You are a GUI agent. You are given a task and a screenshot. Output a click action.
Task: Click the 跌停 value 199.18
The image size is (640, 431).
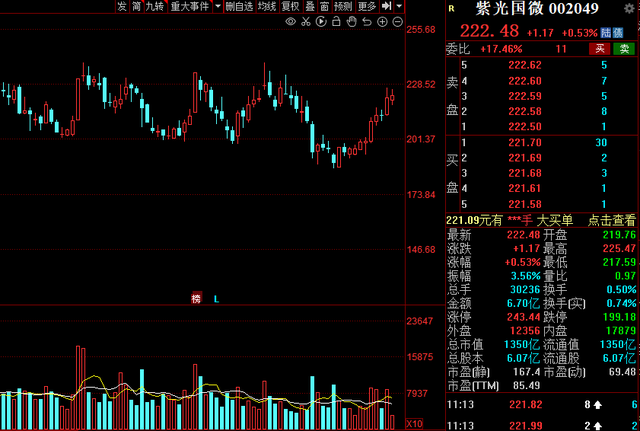(619, 317)
